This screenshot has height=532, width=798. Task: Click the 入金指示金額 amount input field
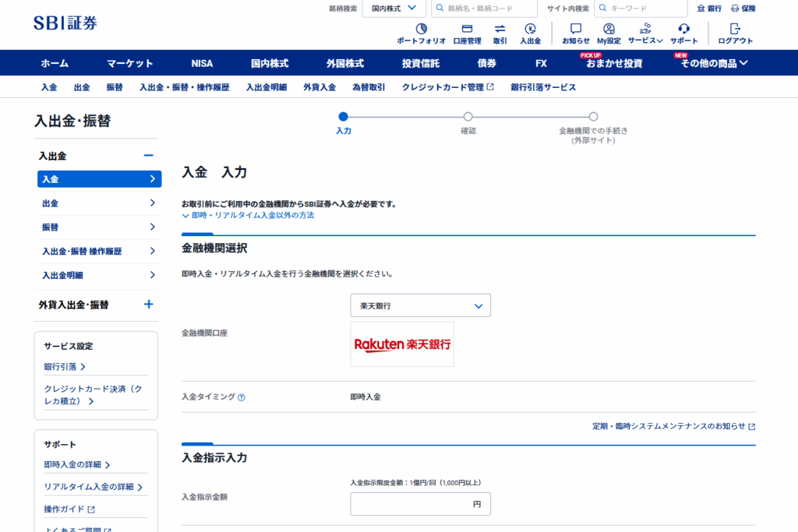coord(420,504)
